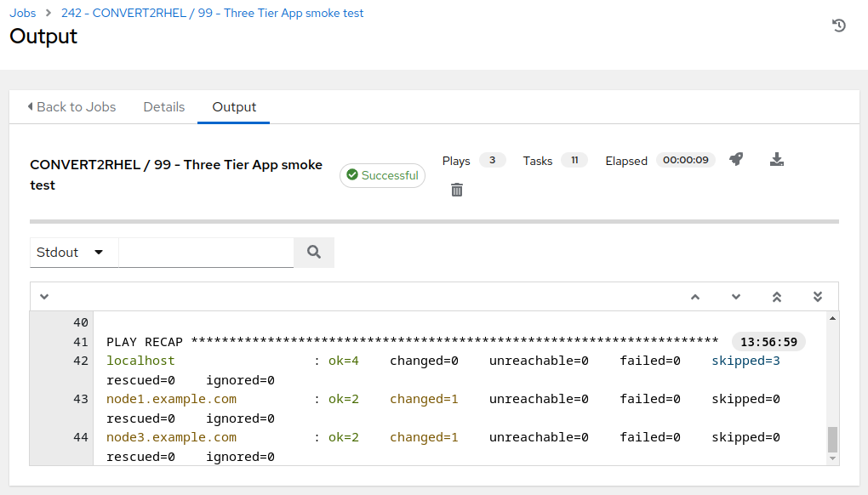This screenshot has height=495, width=868.
Task: Switch to the Details tab
Action: (x=164, y=107)
